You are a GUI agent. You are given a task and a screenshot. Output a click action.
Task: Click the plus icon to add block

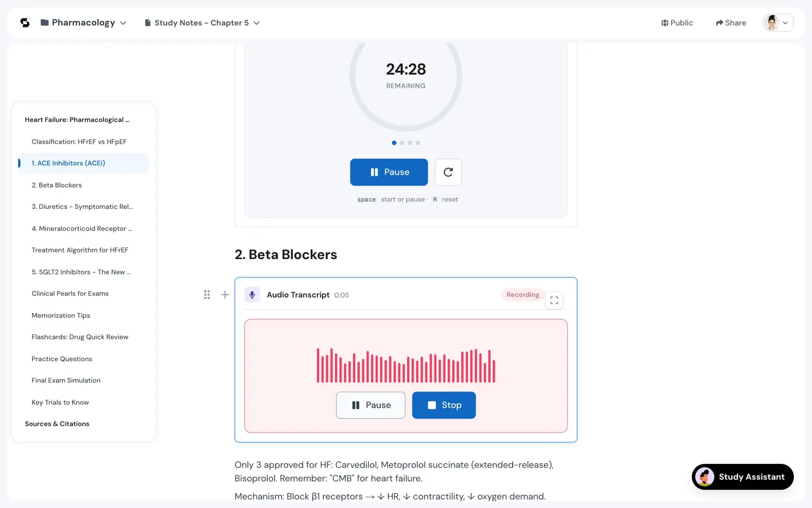coord(225,295)
